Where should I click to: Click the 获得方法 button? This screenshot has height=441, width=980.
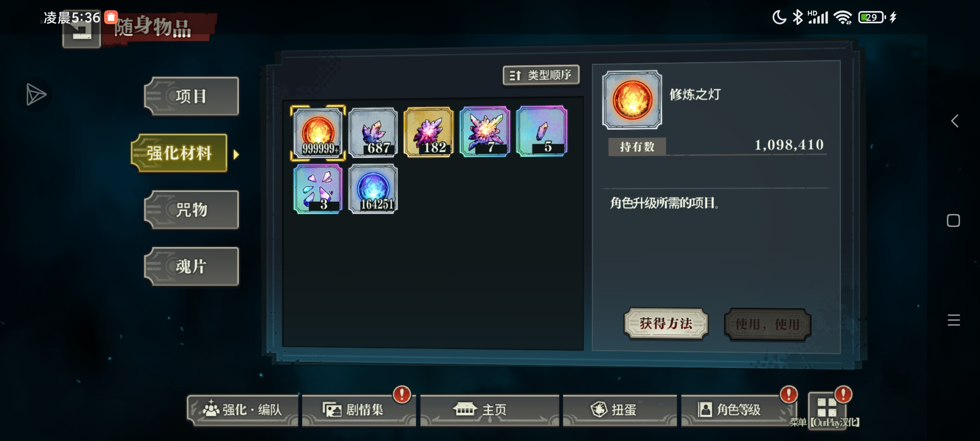tap(666, 324)
